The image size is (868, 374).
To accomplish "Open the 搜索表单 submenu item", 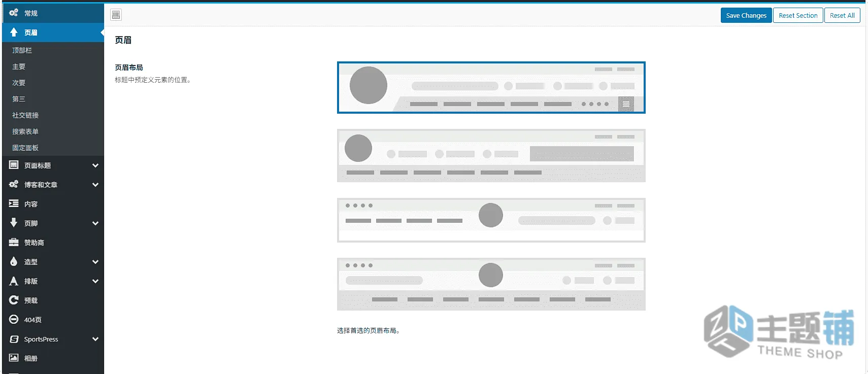I will pyautogui.click(x=53, y=131).
